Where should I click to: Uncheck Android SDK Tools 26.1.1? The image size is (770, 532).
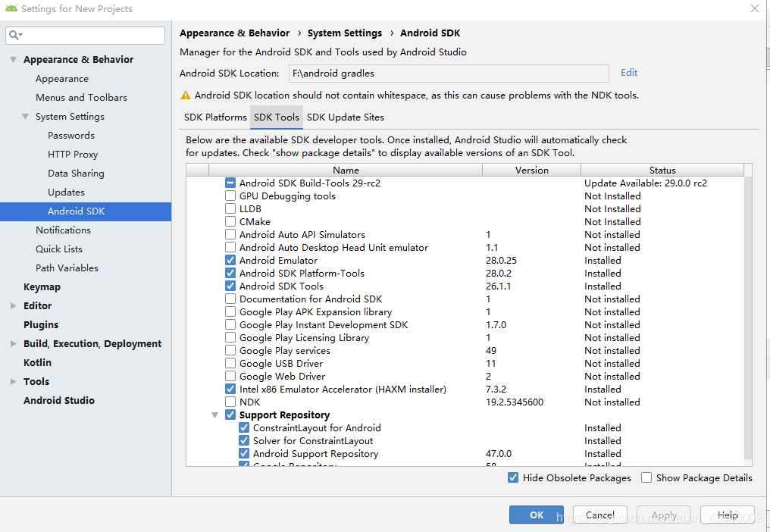coord(230,286)
